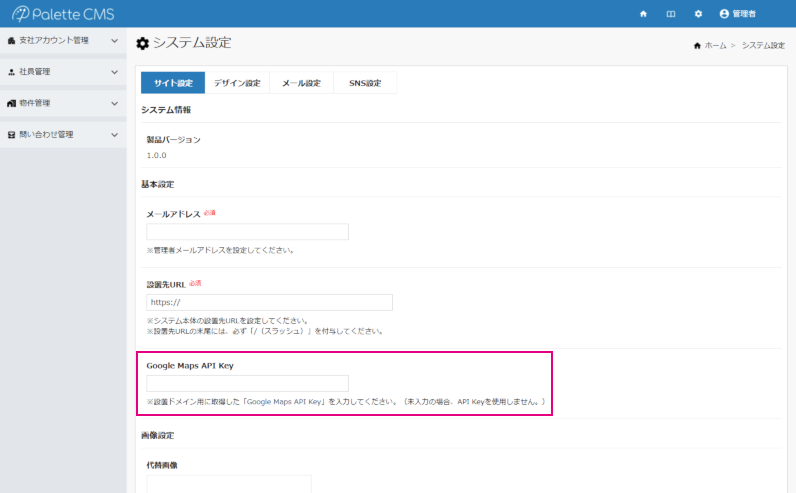Screen dimensions: 796x493
Task: Click the 物件管理 building icon
Action: coord(11,103)
